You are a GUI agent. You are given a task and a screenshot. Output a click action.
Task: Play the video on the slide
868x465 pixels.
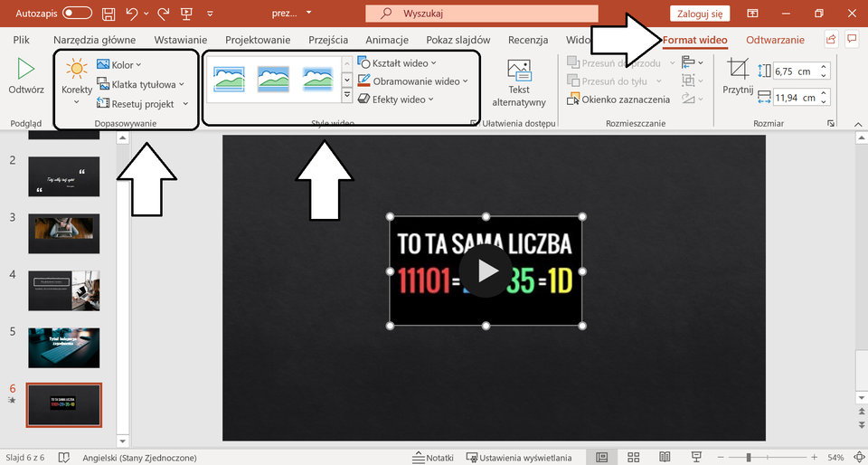(486, 271)
